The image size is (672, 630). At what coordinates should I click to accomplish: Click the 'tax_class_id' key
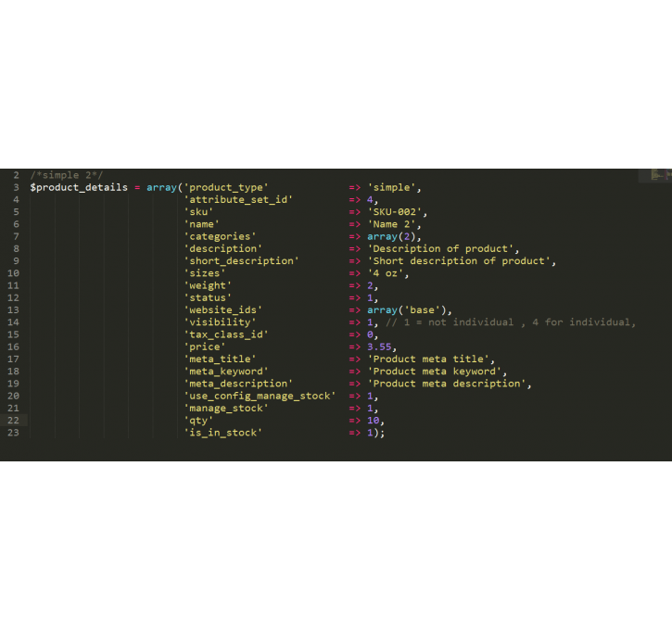[226, 334]
